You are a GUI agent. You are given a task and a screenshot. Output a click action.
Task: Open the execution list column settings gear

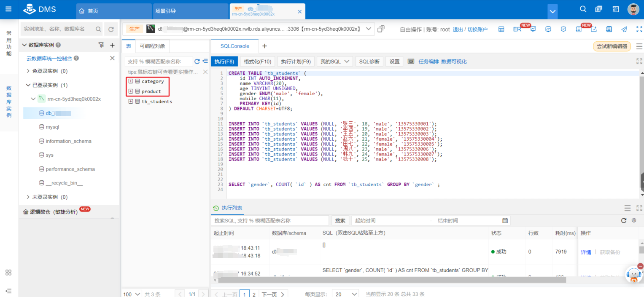tap(633, 220)
